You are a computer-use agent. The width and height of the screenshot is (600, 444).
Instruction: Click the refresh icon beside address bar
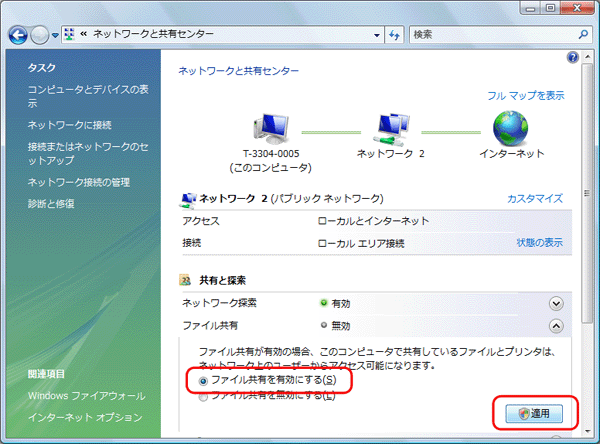pos(394,34)
